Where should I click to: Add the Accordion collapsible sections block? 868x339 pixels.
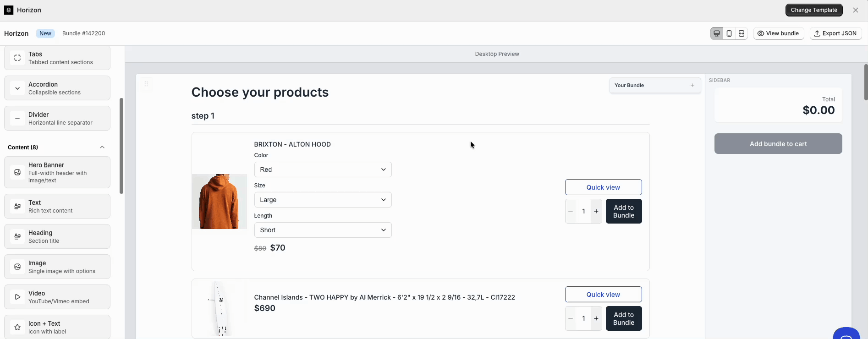[57, 88]
